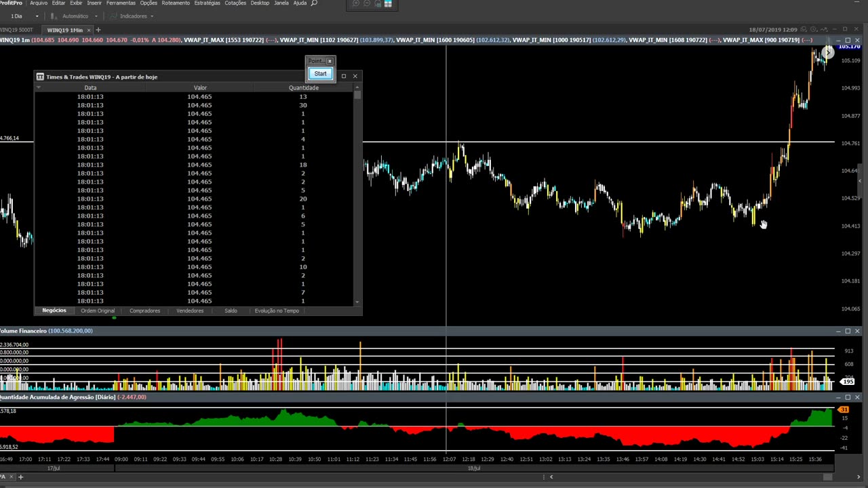Select the WINQ19 1Min tab

coord(64,30)
